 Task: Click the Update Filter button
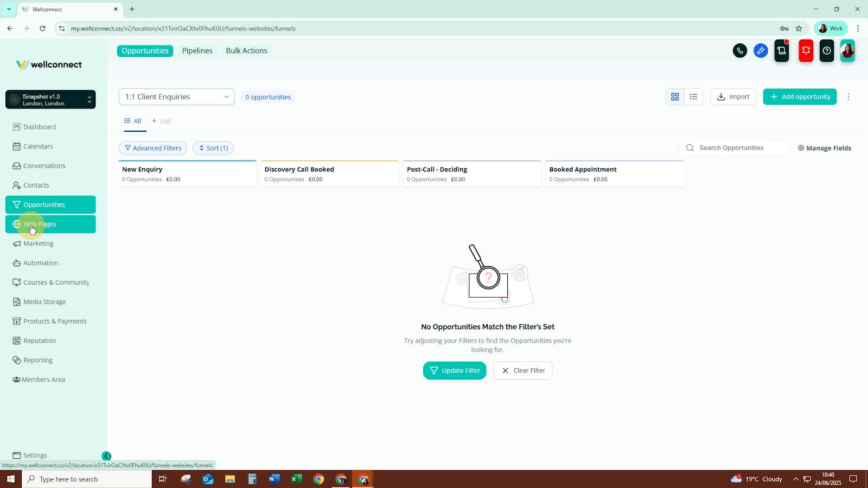point(455,371)
